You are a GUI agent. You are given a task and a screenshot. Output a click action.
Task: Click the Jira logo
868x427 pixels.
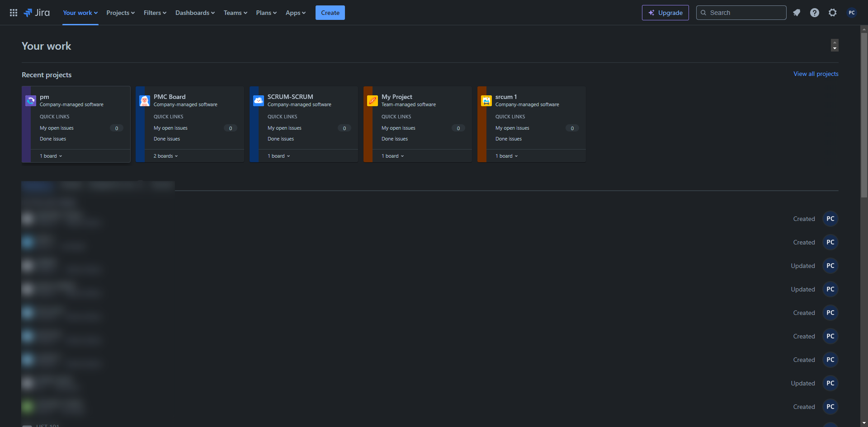pyautogui.click(x=37, y=13)
